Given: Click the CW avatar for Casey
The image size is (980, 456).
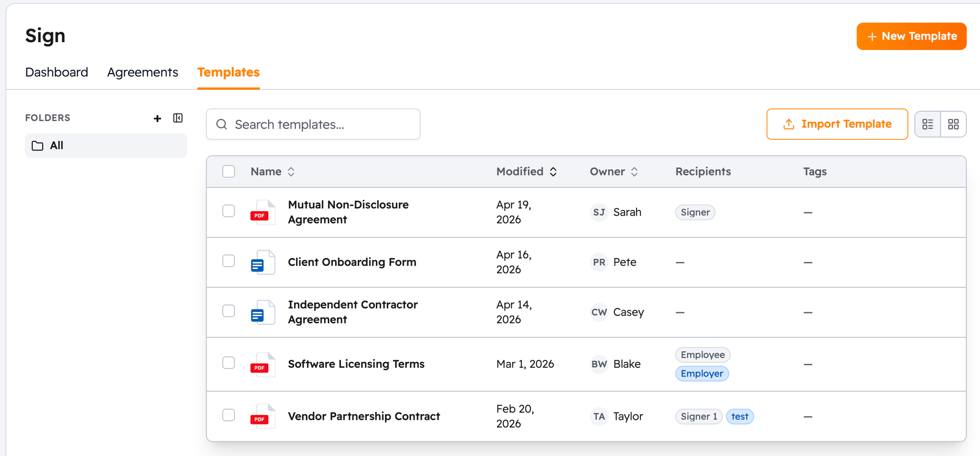Looking at the screenshot, I should click(x=599, y=312).
